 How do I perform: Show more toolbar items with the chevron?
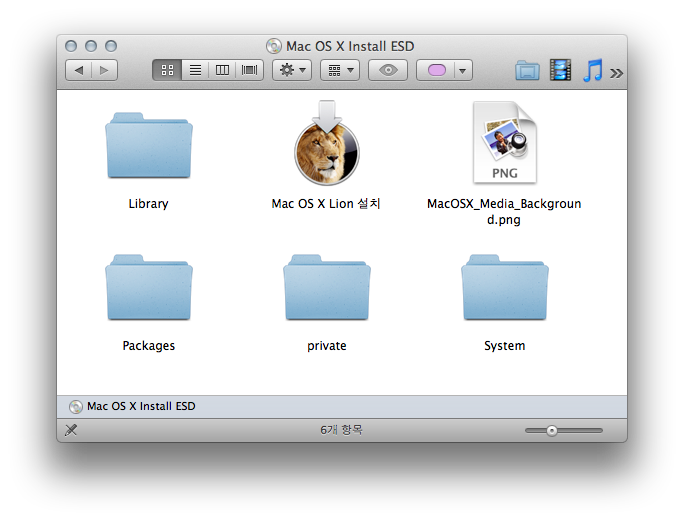616,73
